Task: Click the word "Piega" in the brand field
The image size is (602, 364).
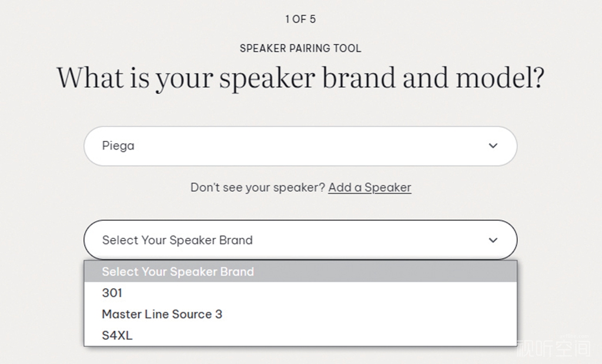Action: click(118, 146)
